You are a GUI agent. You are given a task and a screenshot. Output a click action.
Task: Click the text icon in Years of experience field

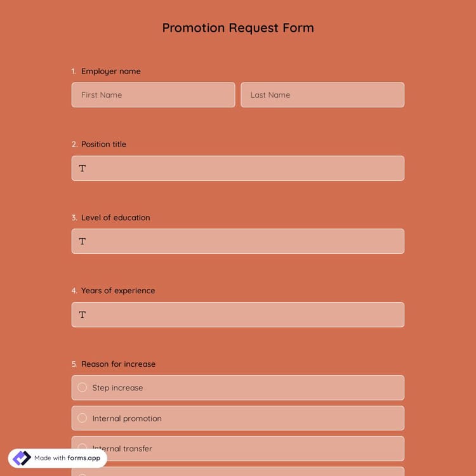(x=83, y=315)
